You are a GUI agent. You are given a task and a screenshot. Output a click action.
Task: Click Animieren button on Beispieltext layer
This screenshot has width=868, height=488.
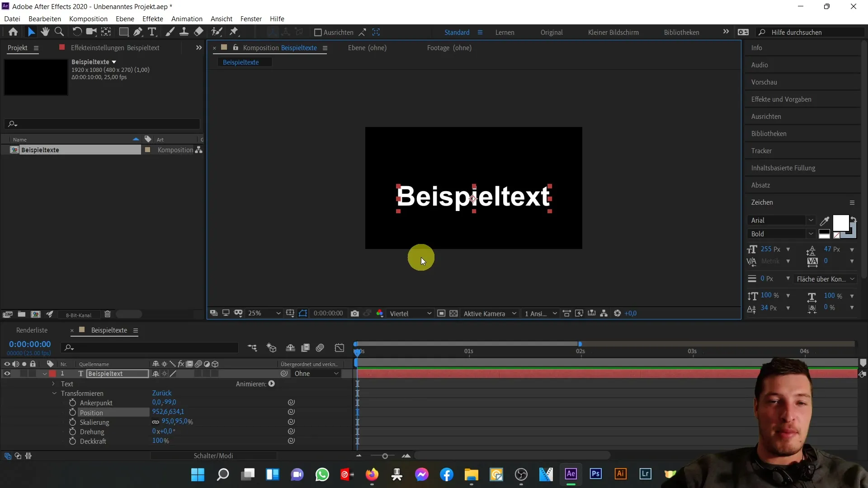[x=272, y=383]
